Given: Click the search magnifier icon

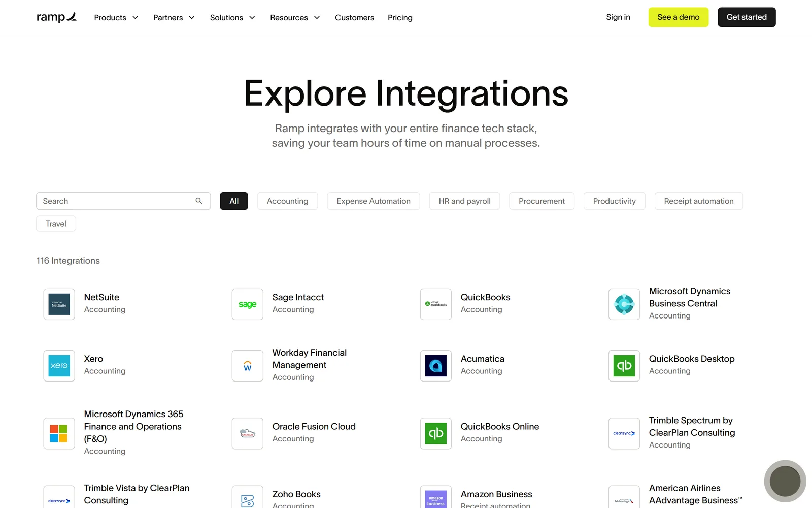Looking at the screenshot, I should pyautogui.click(x=199, y=201).
